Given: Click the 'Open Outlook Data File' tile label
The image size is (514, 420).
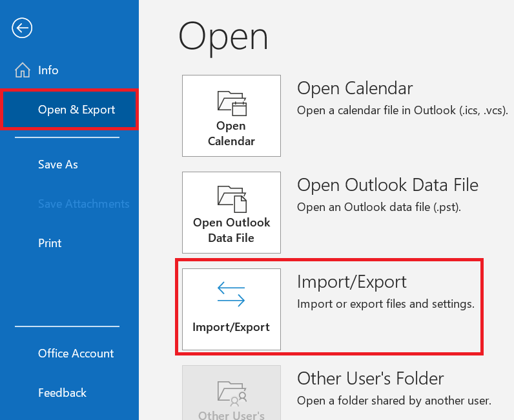Looking at the screenshot, I should click(231, 230).
